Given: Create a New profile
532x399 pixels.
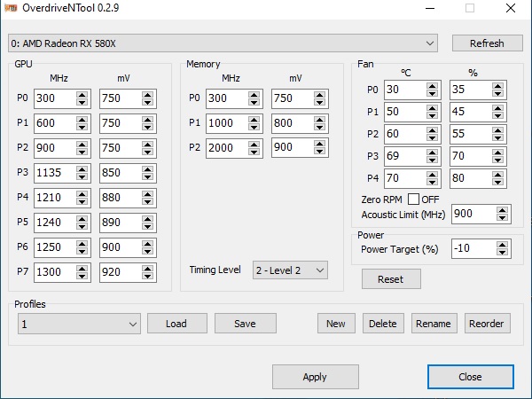Looking at the screenshot, I should pyautogui.click(x=336, y=324).
